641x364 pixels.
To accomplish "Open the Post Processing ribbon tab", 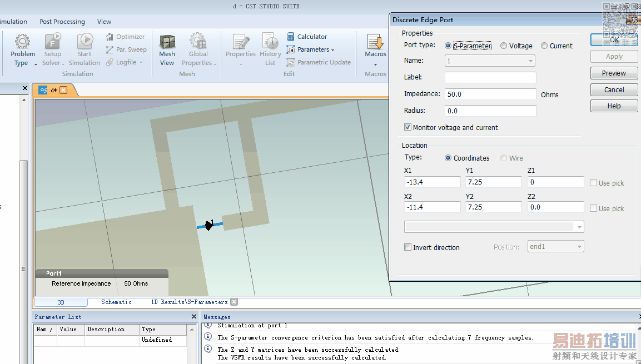I will [62, 22].
